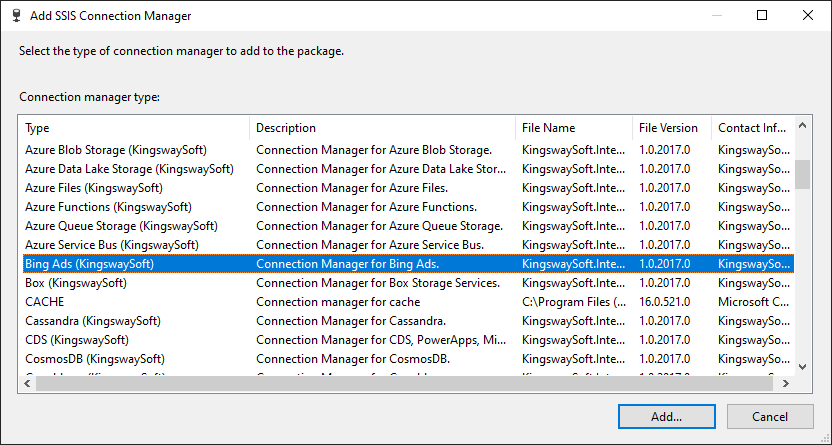Screen dimensions: 832x445
Task: Click horizontal scrollbar left arrow
Action: pyautogui.click(x=28, y=383)
